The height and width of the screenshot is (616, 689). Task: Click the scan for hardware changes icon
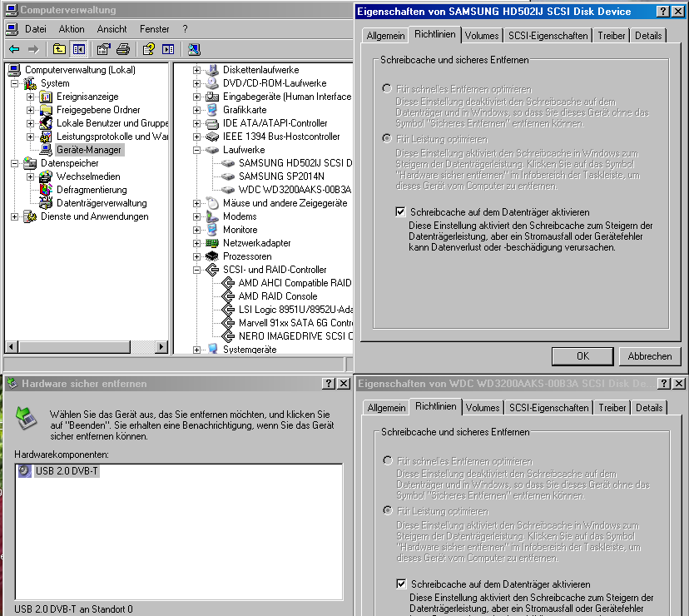194,49
